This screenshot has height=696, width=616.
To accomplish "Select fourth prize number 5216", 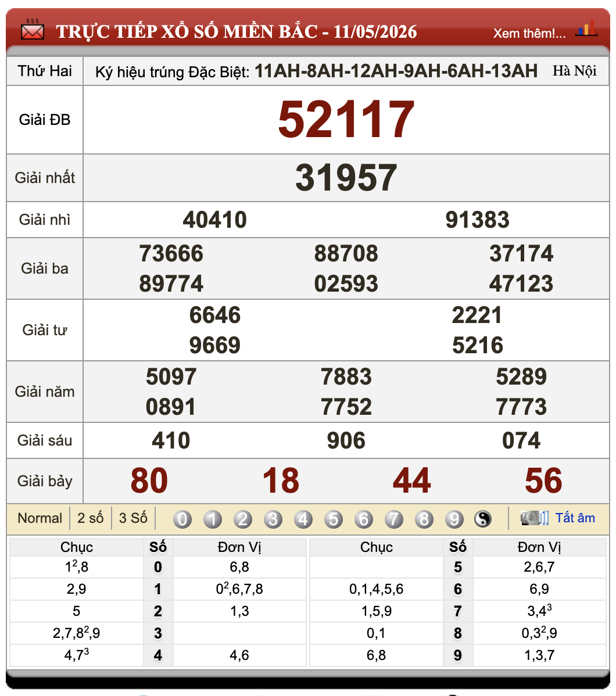I will pos(478,345).
